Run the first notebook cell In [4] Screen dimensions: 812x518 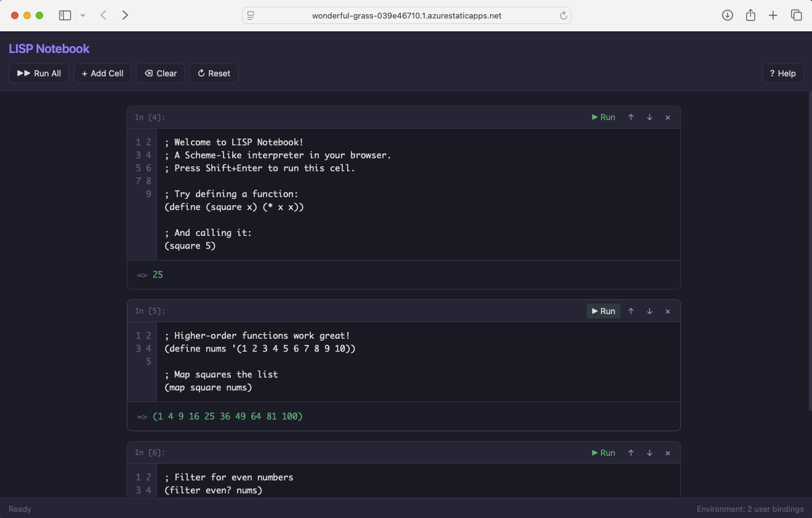click(x=603, y=117)
